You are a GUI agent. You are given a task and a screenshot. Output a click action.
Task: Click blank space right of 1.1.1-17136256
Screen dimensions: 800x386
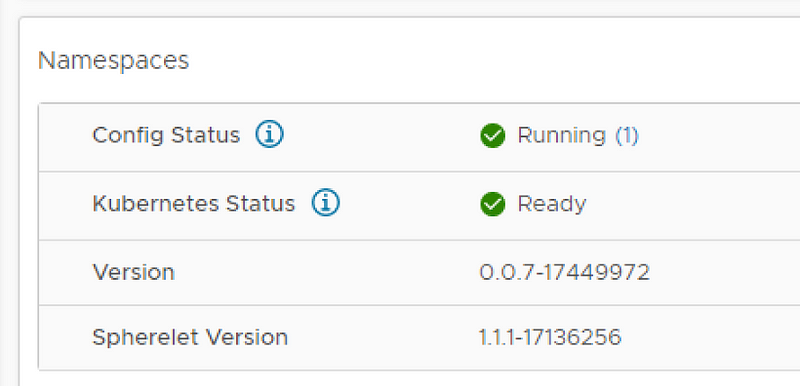pyautogui.click(x=709, y=338)
